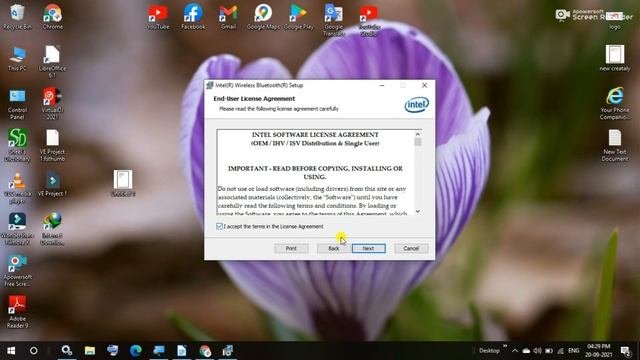
Task: Select the Control Panel desktop icon
Action: (x=17, y=104)
